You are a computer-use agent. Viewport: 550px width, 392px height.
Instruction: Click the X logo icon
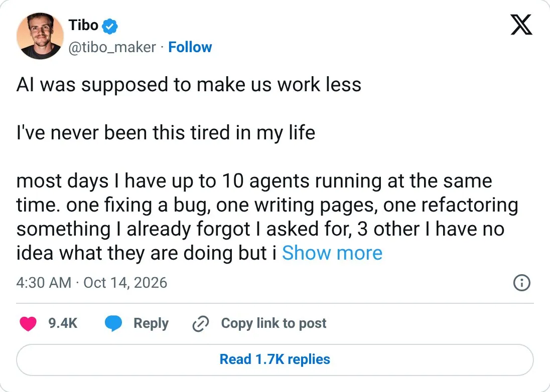pyautogui.click(x=521, y=25)
